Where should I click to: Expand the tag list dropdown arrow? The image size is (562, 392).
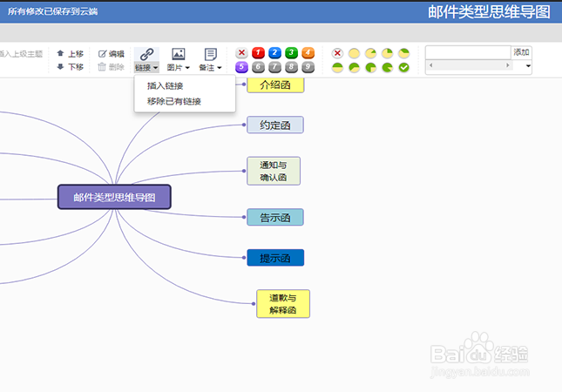click(528, 66)
